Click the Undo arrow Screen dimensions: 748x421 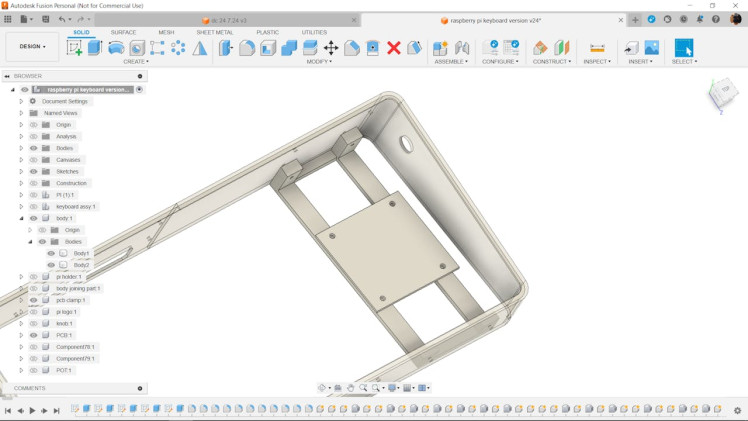[62, 19]
